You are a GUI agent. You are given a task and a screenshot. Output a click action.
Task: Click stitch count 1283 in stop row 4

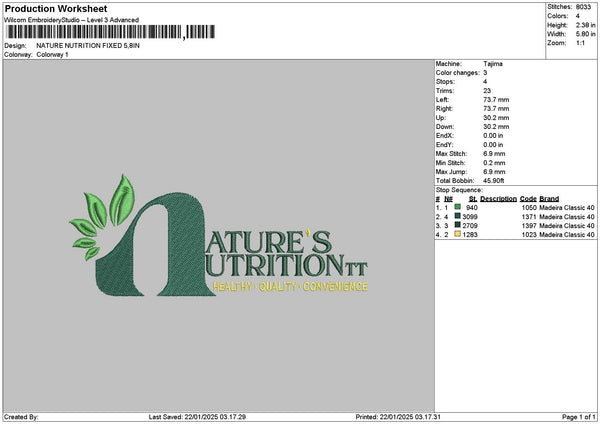pos(470,235)
